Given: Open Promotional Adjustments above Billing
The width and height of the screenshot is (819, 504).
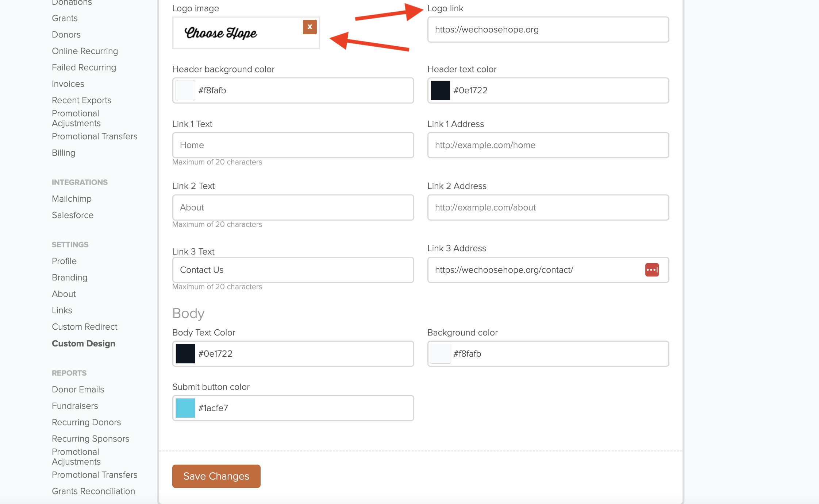Looking at the screenshot, I should click(76, 119).
